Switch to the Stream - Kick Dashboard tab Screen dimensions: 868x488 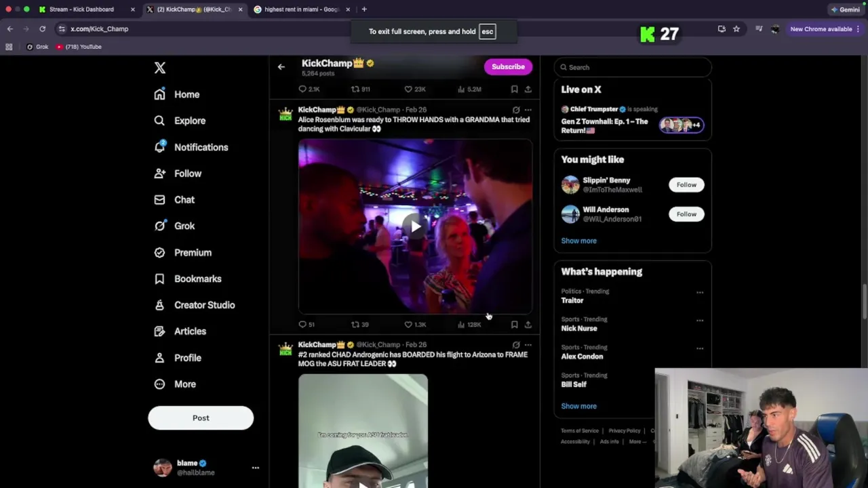81,9
